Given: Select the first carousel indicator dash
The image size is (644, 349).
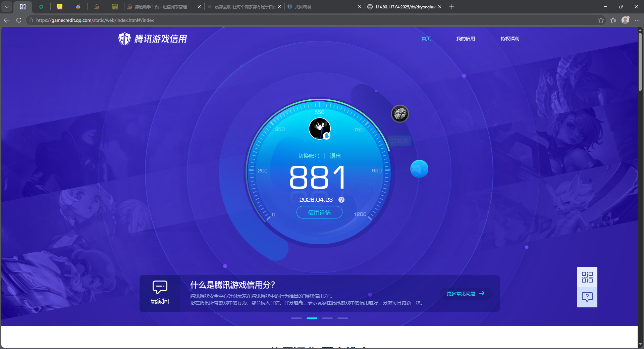Looking at the screenshot, I should pos(297,318).
